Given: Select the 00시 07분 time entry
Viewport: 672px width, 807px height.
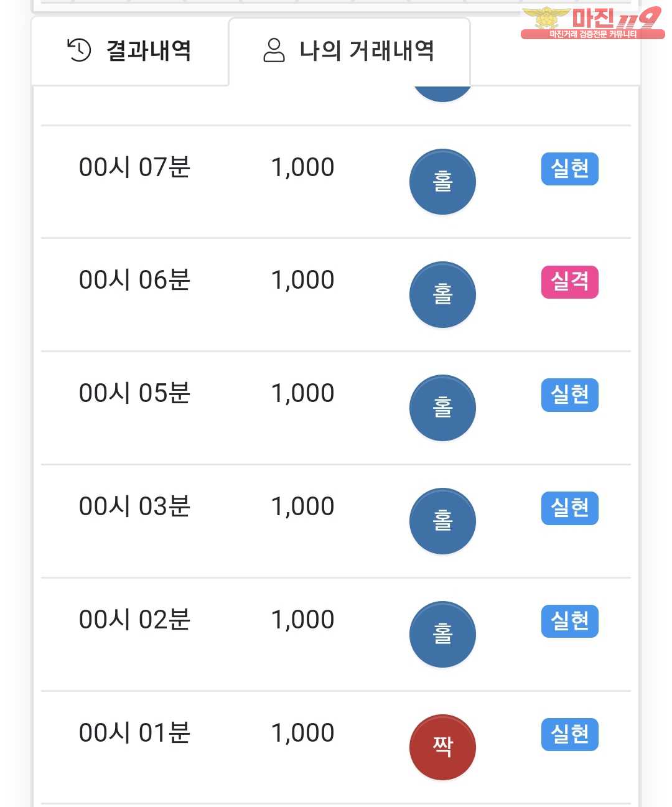Looking at the screenshot, I should [134, 167].
